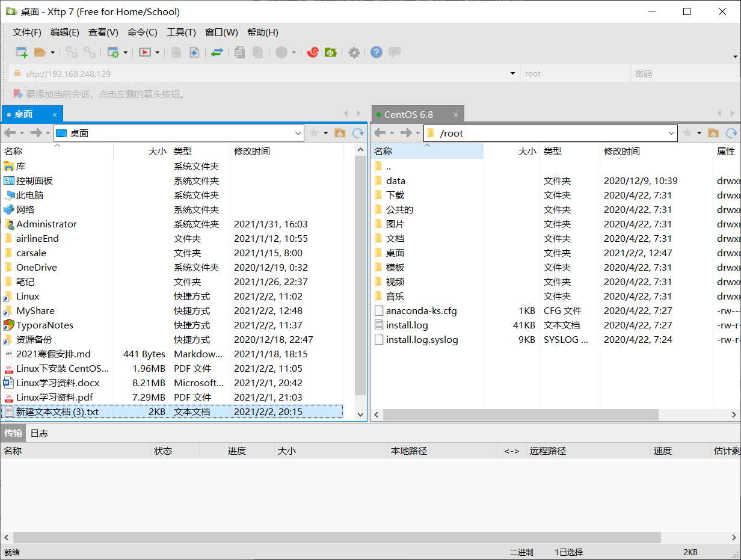Open the session properties window-gear icon
Screen dimensions: 741x560
coord(113,52)
